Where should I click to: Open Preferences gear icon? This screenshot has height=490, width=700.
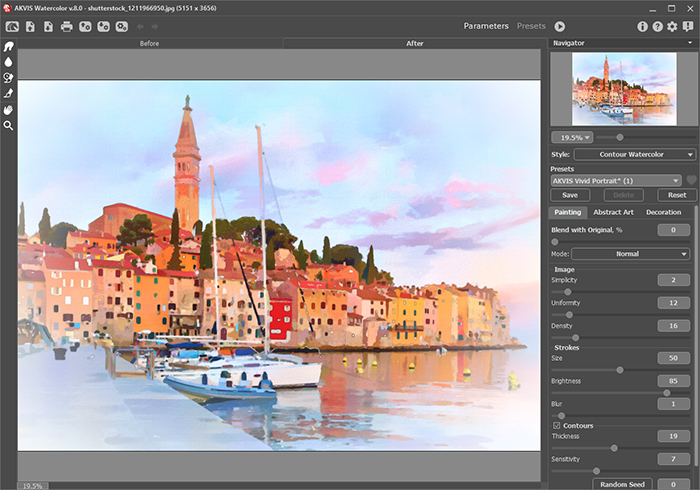pyautogui.click(x=672, y=26)
